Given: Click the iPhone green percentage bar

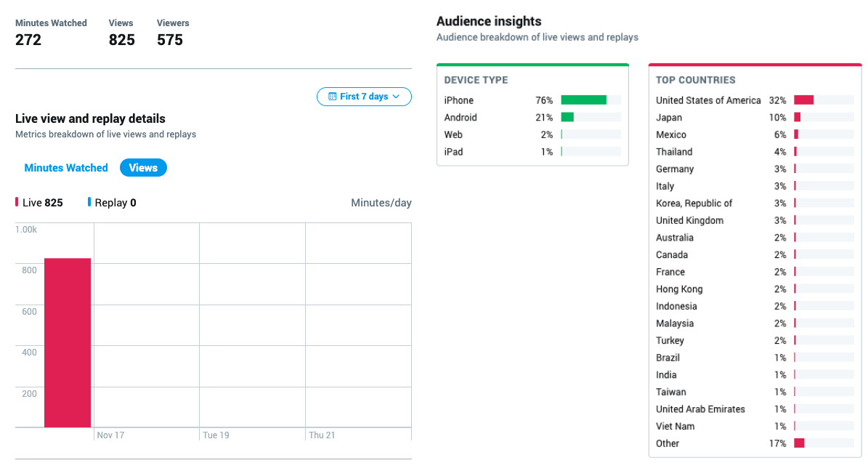Looking at the screenshot, I should click(x=583, y=100).
